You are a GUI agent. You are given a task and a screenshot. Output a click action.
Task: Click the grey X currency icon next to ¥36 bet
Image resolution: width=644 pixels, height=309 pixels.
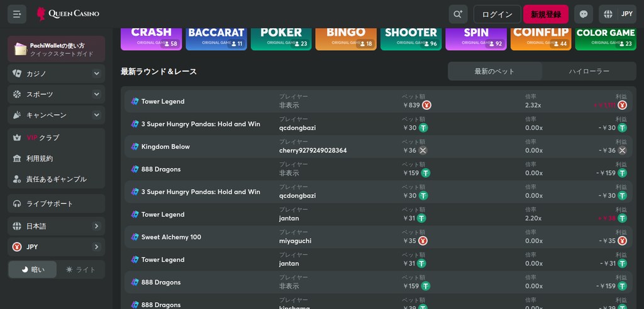(x=423, y=150)
